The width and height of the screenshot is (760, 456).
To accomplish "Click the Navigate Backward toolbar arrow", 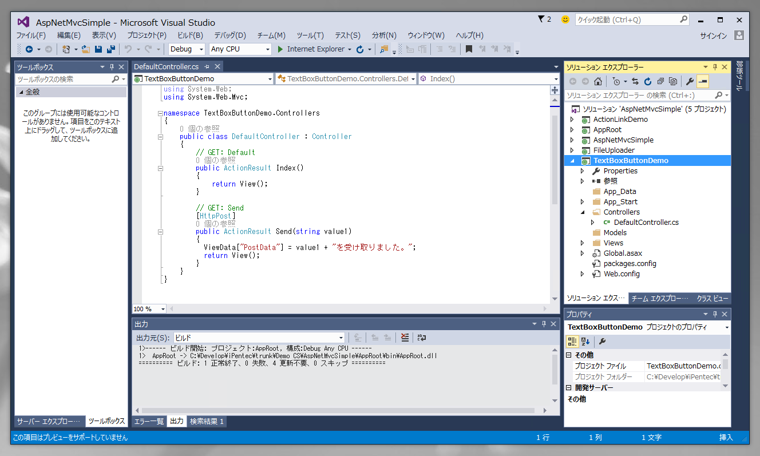I will tap(29, 49).
